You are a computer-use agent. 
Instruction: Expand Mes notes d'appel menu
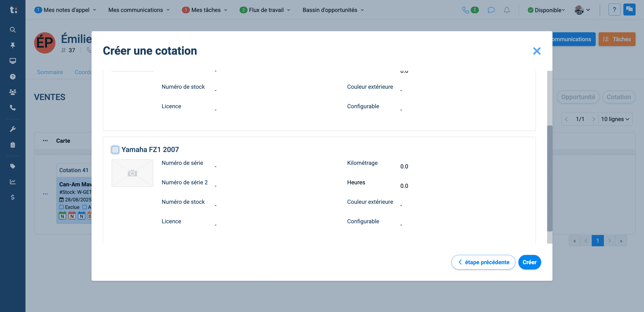pyautogui.click(x=65, y=10)
